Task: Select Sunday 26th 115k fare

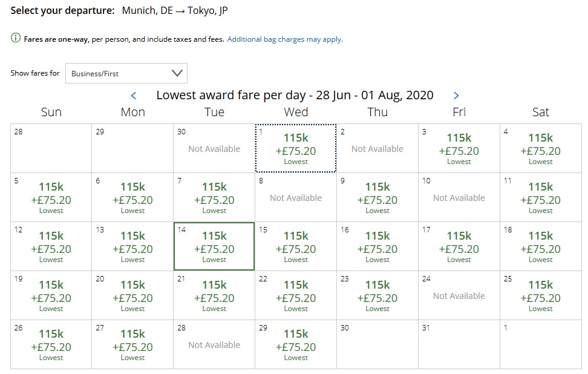Action: tap(51, 344)
